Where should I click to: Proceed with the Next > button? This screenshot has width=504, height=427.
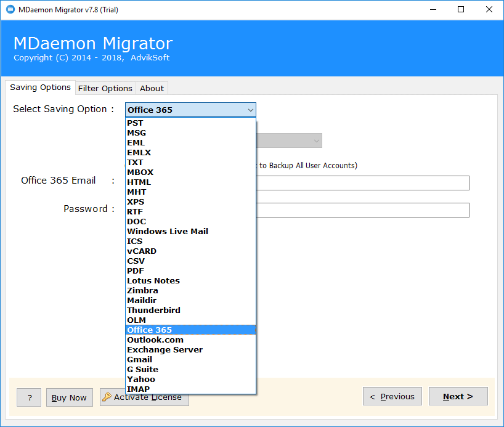[458, 396]
